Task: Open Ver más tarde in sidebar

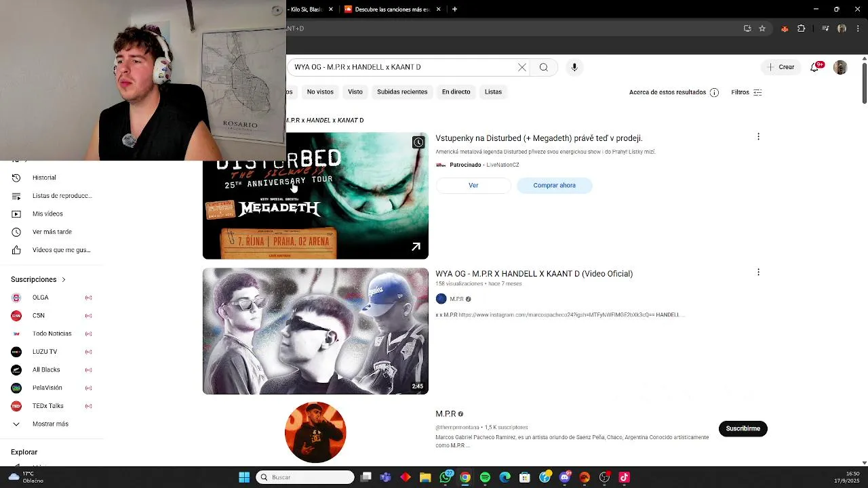Action: 52,232
